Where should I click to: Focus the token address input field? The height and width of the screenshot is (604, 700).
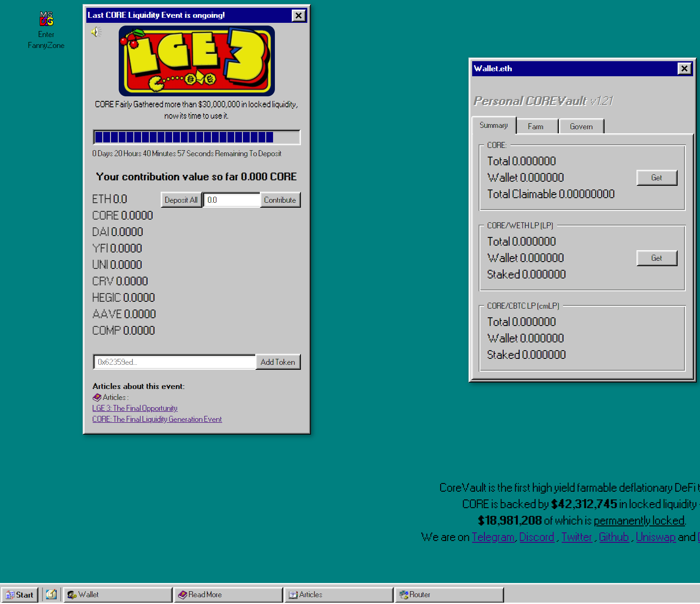click(x=174, y=362)
